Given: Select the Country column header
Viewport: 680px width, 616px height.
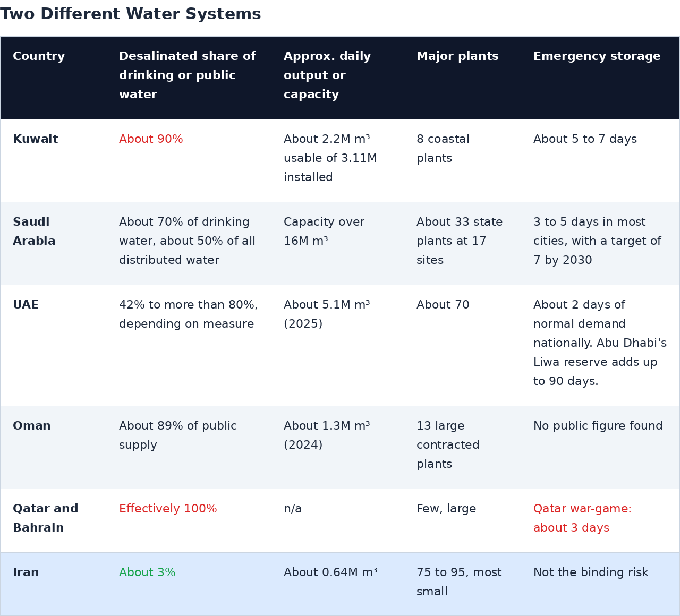Looking at the screenshot, I should 39,56.
